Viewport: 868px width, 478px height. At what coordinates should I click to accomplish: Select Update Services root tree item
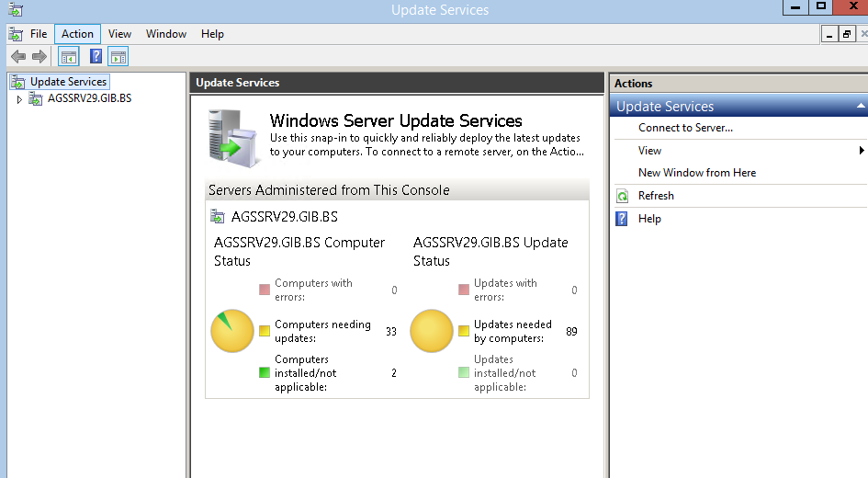(68, 82)
